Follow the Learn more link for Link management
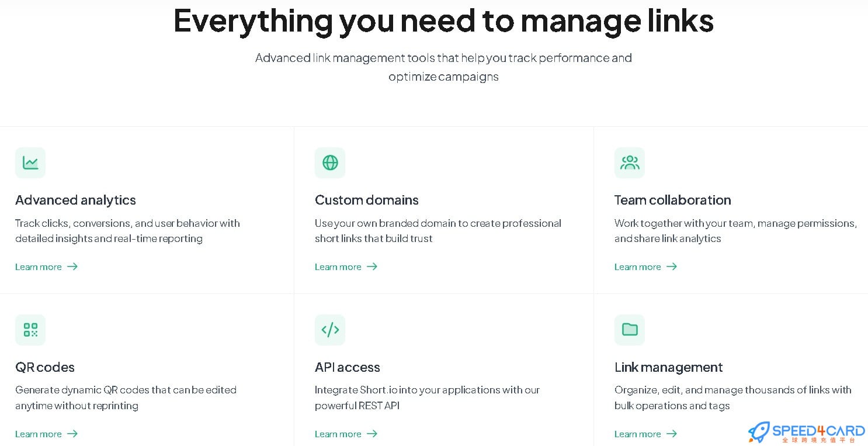 638,434
